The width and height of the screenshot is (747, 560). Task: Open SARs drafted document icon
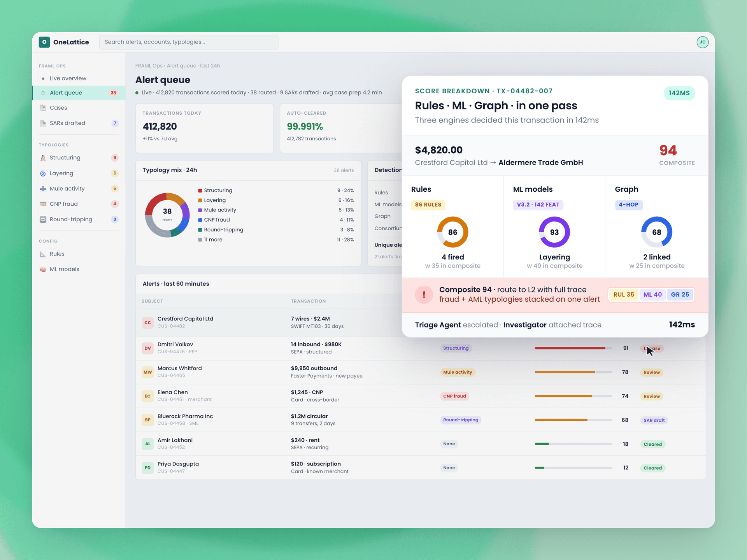[43, 123]
